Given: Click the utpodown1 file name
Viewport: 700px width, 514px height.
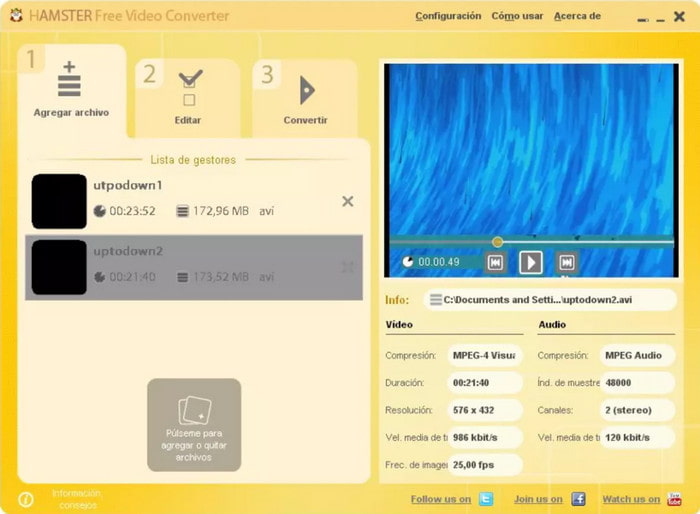Looking at the screenshot, I should click(128, 185).
